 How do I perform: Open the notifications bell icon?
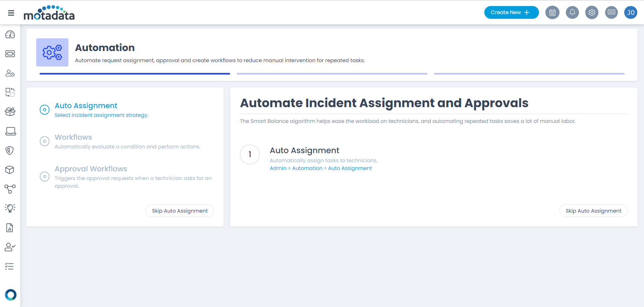(x=572, y=12)
